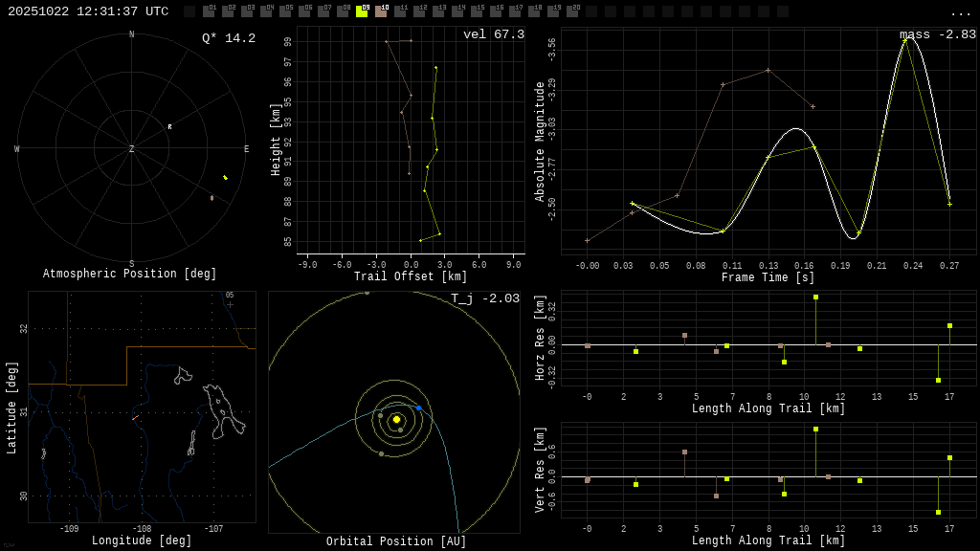Click the Q* 14.2 value label

tap(229, 38)
